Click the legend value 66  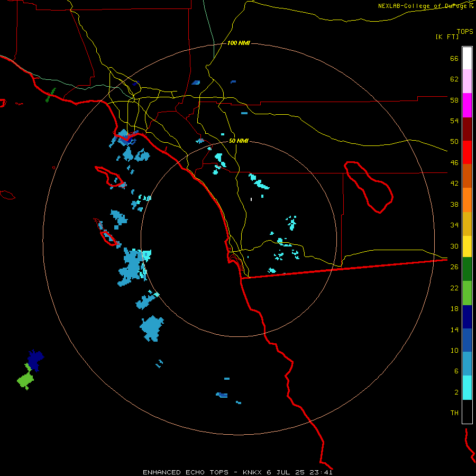click(x=454, y=59)
